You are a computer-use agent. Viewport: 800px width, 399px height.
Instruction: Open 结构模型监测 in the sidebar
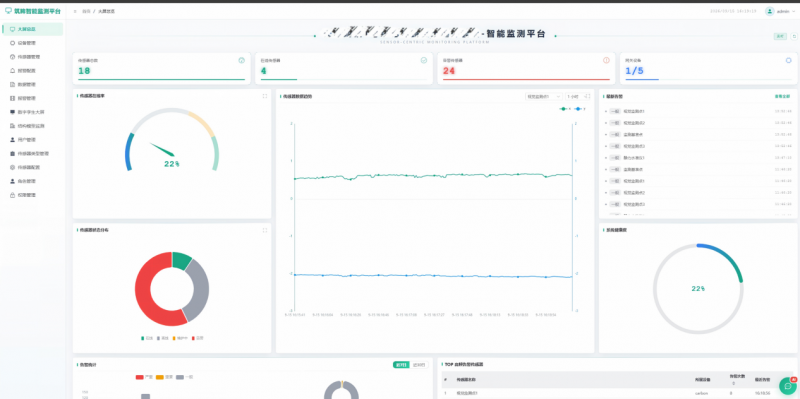coord(33,126)
